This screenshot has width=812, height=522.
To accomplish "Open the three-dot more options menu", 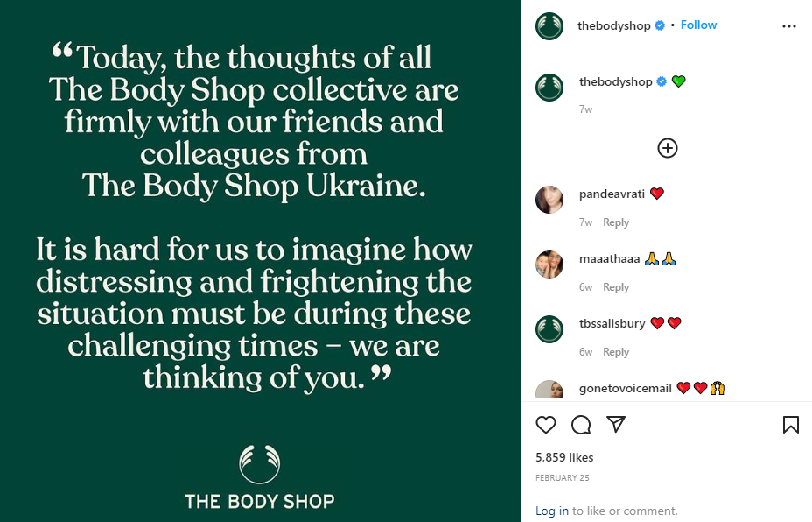I will [x=789, y=26].
